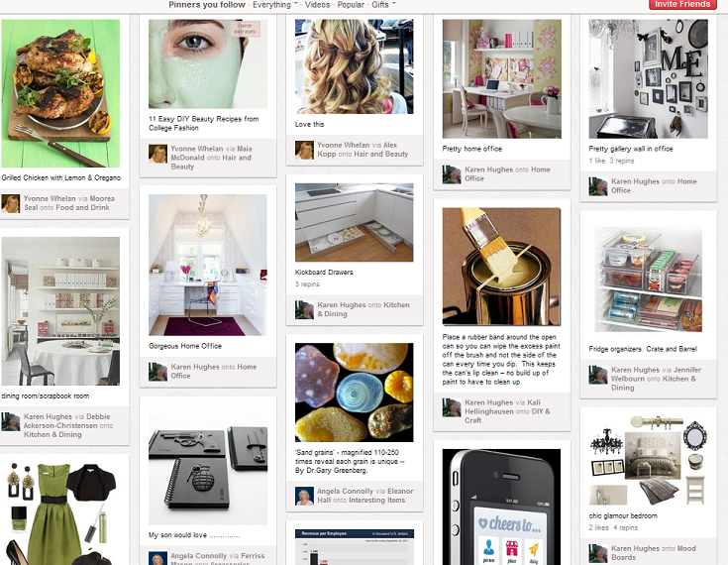
Task: Click Yvonne Whelan's avatar under Love this pin
Action: pos(304,150)
